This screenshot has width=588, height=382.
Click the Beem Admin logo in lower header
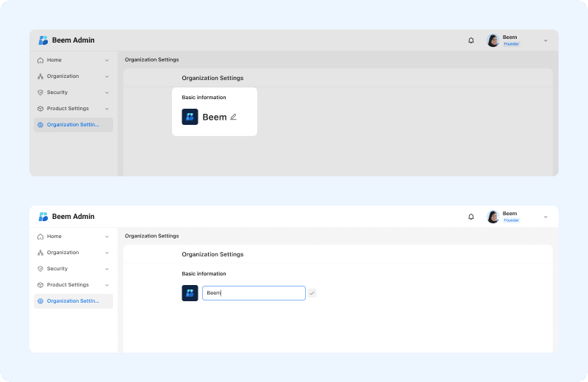coord(43,217)
